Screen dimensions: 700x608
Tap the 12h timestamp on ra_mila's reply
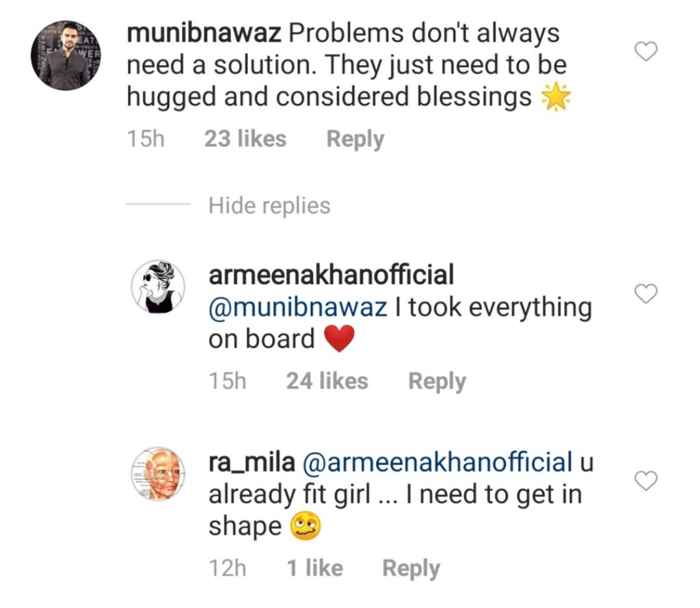click(x=228, y=568)
